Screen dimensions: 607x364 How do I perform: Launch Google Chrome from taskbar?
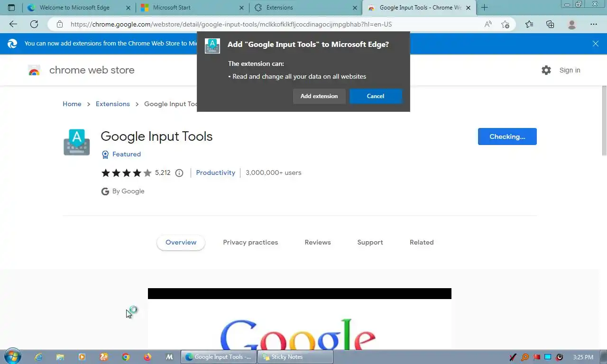[x=126, y=357]
